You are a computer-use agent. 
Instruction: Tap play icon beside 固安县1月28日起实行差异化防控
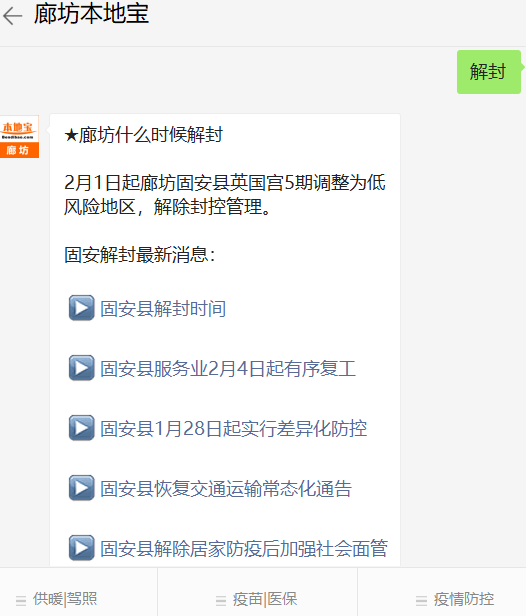(81, 428)
